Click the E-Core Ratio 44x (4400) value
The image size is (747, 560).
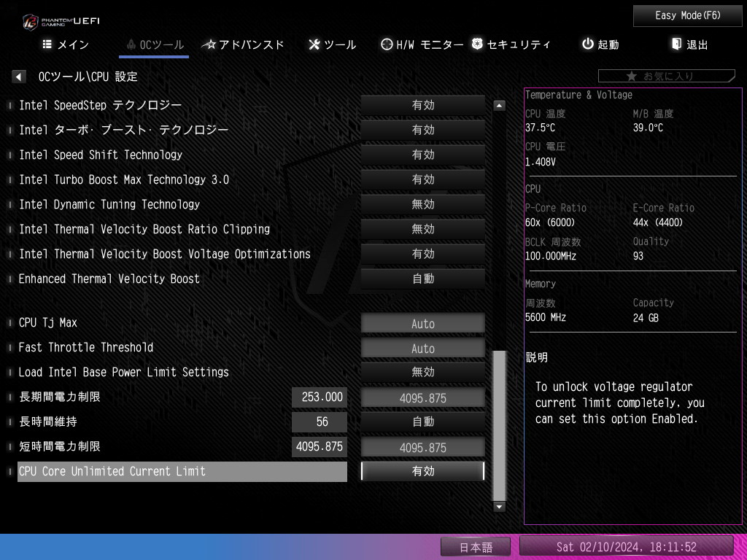[x=657, y=222]
